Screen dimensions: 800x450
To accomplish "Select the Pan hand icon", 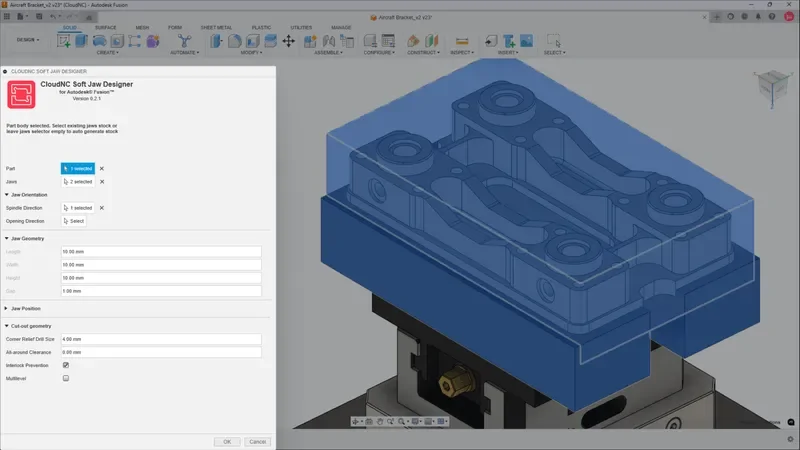I will tap(380, 421).
